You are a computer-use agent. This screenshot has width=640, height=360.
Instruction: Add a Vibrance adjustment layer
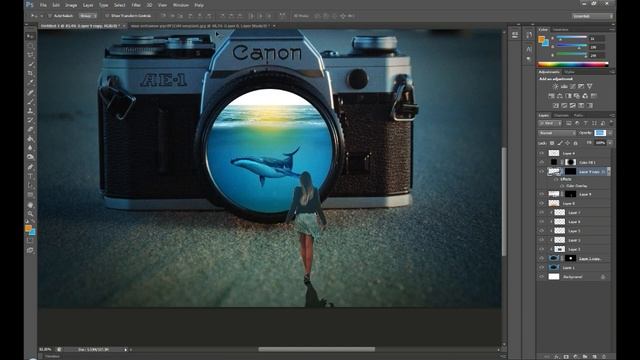[589, 87]
